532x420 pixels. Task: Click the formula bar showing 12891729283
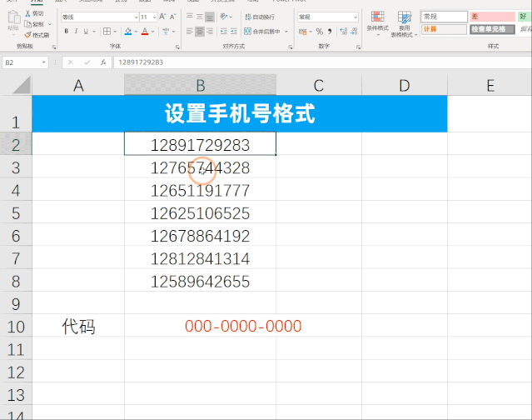(x=322, y=62)
